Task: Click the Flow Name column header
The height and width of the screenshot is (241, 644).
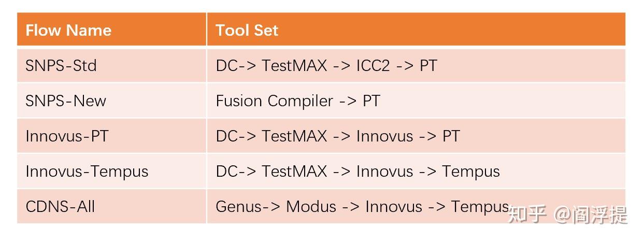Action: (68, 30)
